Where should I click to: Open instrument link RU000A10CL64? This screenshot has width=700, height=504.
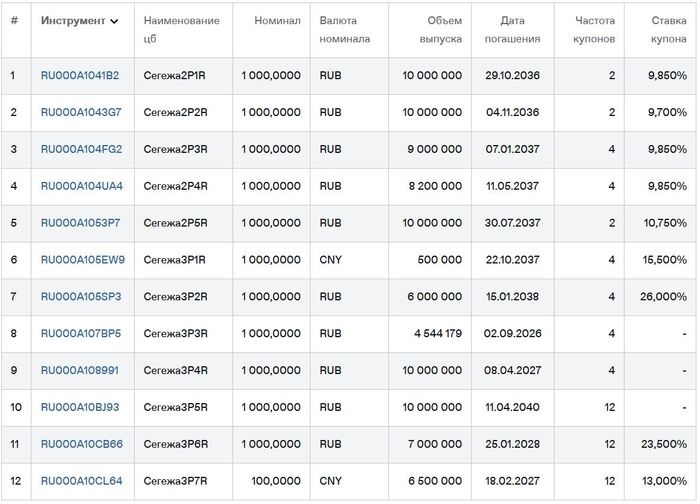pos(81,481)
